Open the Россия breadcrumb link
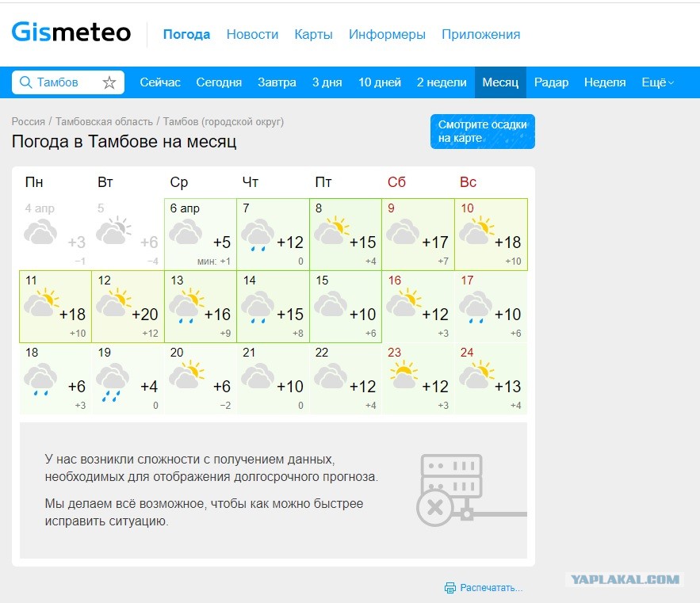The height and width of the screenshot is (603, 700). click(x=28, y=121)
